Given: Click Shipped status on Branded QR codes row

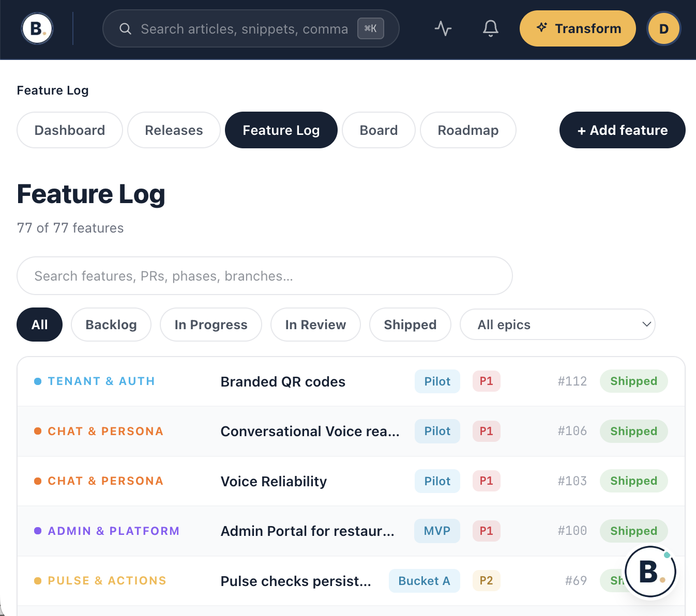Looking at the screenshot, I should pos(634,381).
